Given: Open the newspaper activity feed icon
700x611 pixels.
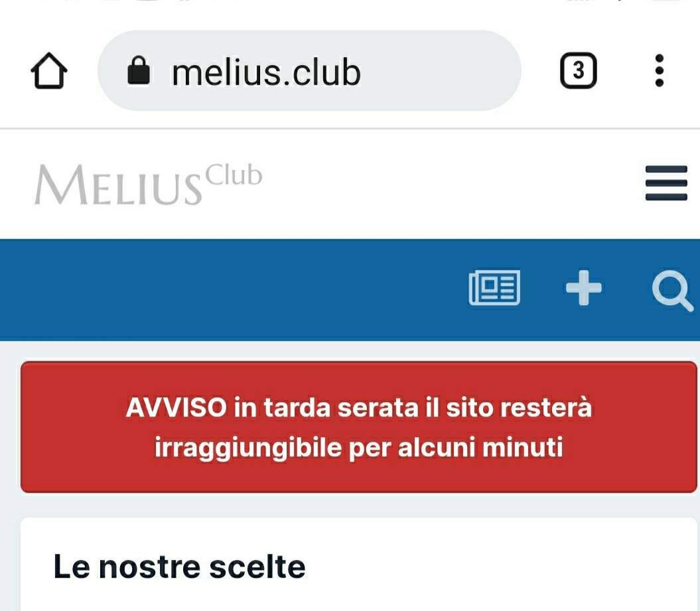Looking at the screenshot, I should pos(494,288).
